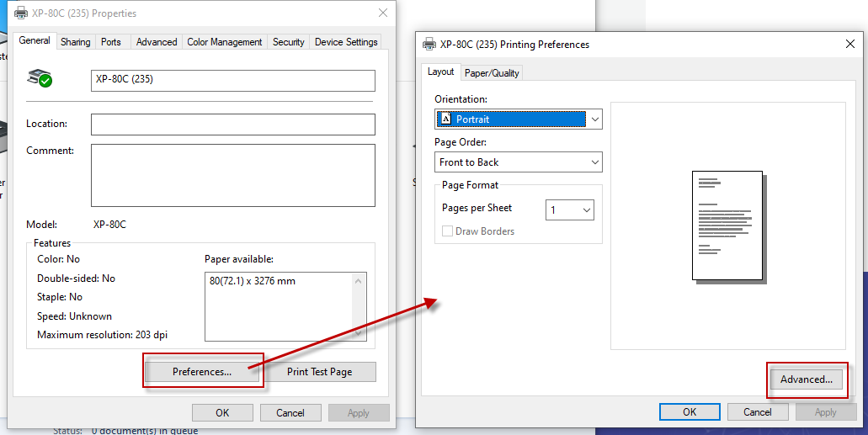Click the Advanced... button in Printing Preferences
This screenshot has width=868, height=435.
(807, 379)
